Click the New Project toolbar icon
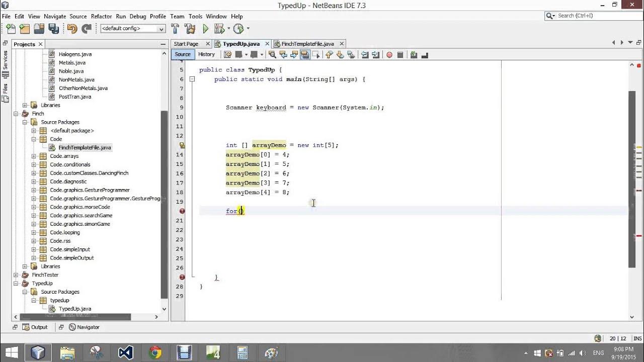This screenshot has width=644, height=362. click(25, 29)
